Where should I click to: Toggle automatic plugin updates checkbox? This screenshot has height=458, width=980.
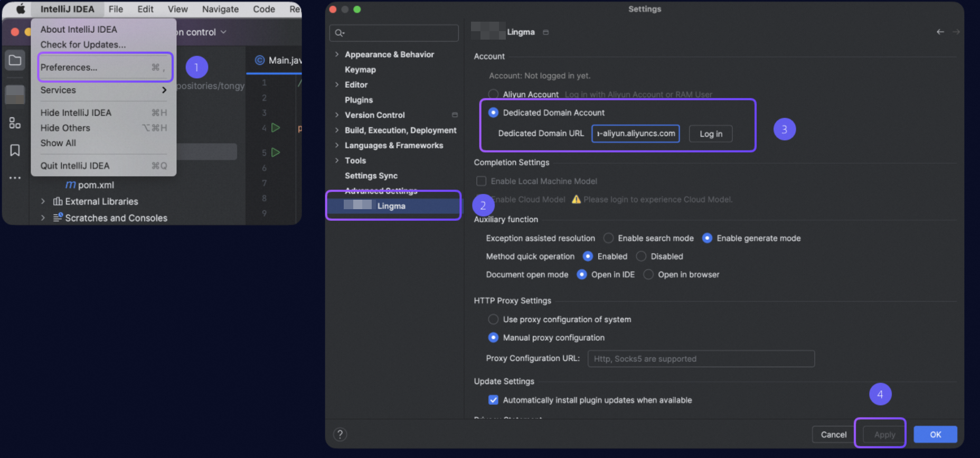493,400
